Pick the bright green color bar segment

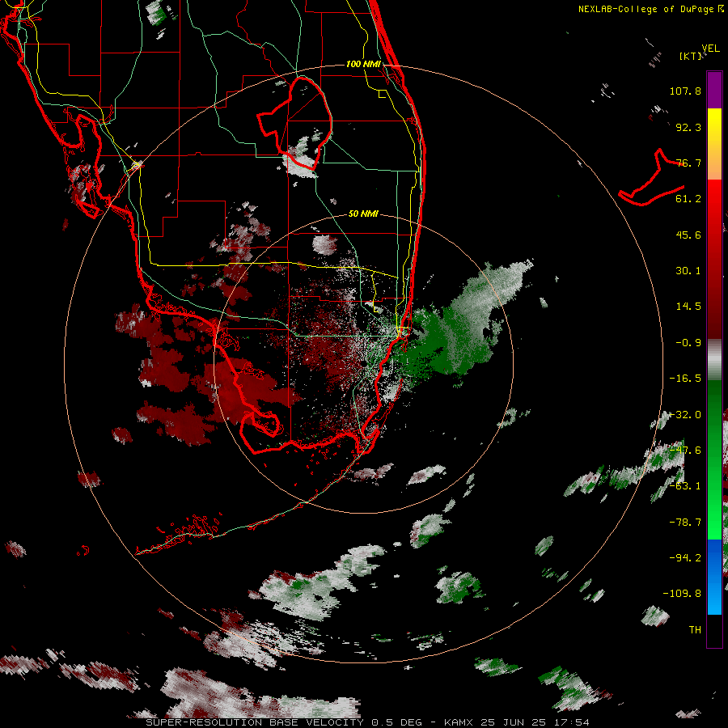point(714,509)
